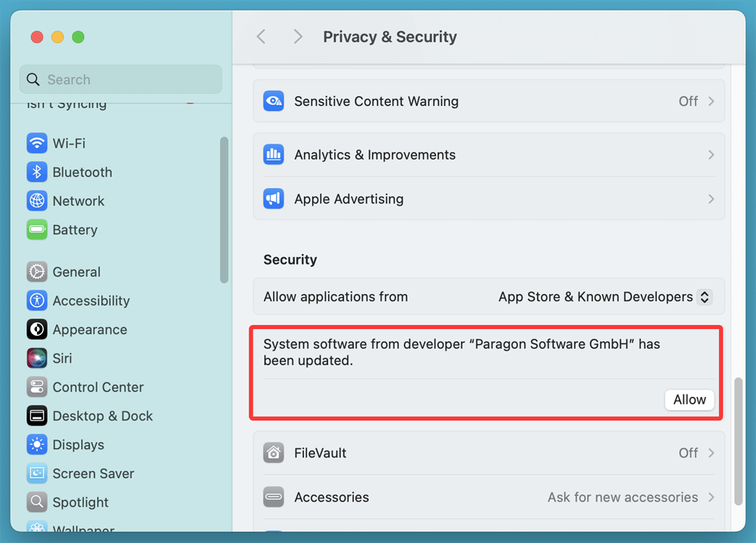Click inside the Search field
Viewport: 756px width, 543px height.
click(120, 79)
